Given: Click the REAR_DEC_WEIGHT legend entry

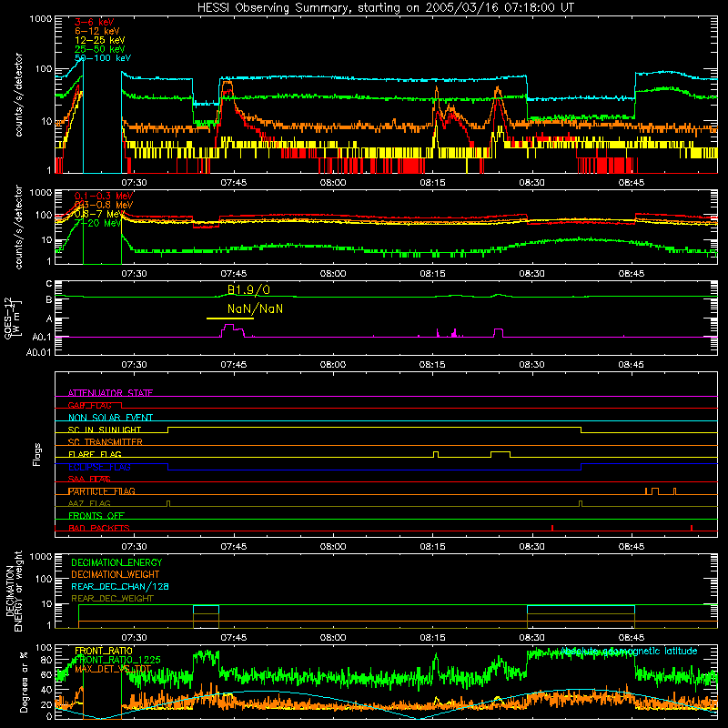Looking at the screenshot, I should coord(112,599).
